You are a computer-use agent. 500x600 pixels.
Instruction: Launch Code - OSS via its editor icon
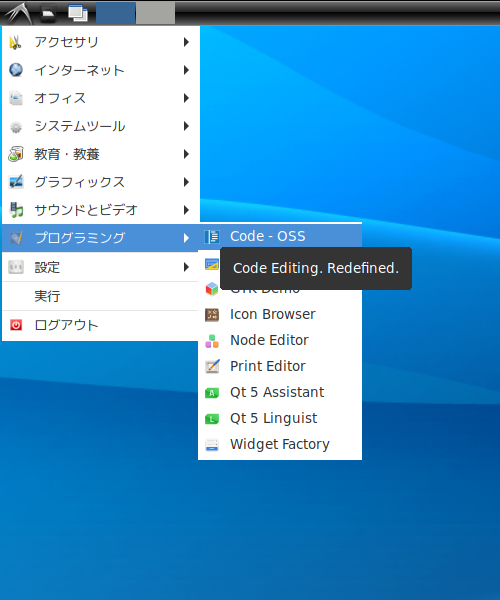tap(212, 236)
